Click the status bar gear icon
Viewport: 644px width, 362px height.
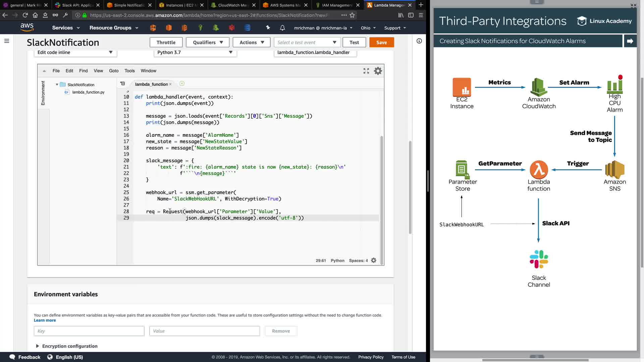coord(374,260)
